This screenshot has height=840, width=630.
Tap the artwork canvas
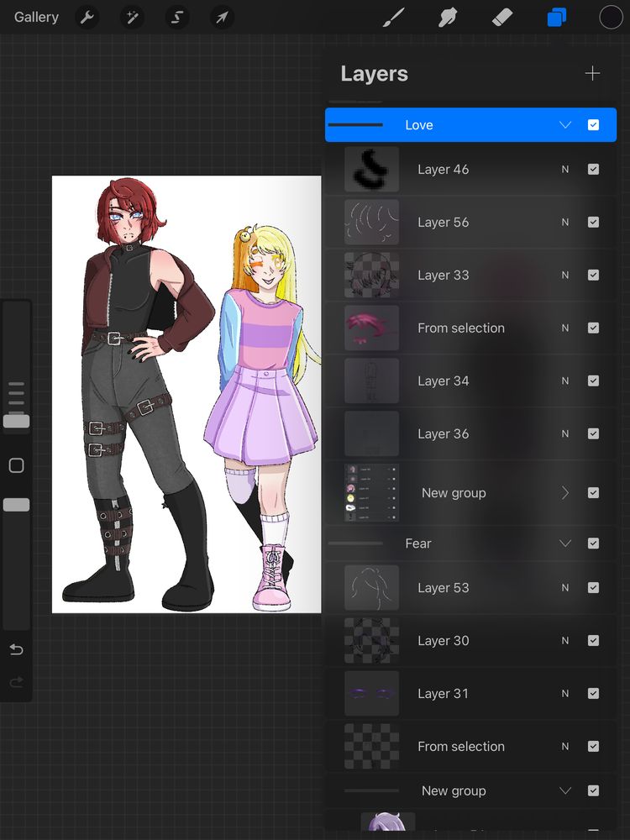(x=186, y=394)
